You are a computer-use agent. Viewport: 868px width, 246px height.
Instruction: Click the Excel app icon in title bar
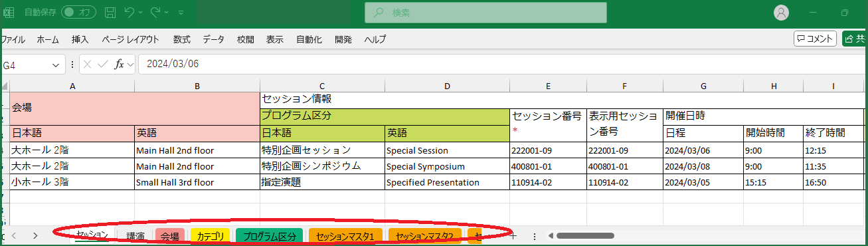tap(9, 12)
